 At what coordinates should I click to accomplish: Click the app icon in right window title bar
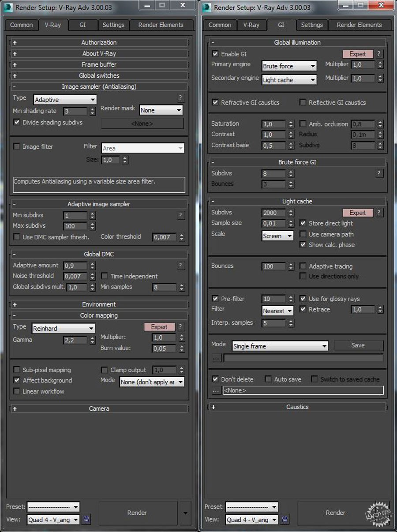point(207,7)
